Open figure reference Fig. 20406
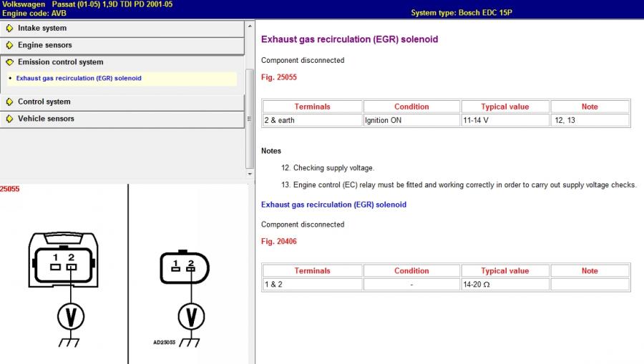 click(x=278, y=242)
